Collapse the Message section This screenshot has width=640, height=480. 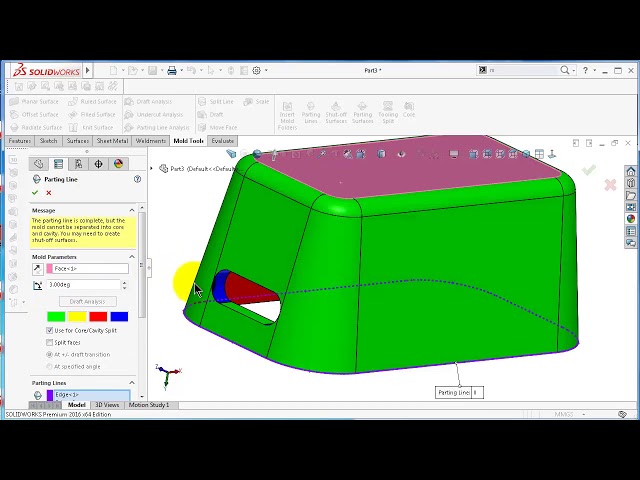point(132,210)
